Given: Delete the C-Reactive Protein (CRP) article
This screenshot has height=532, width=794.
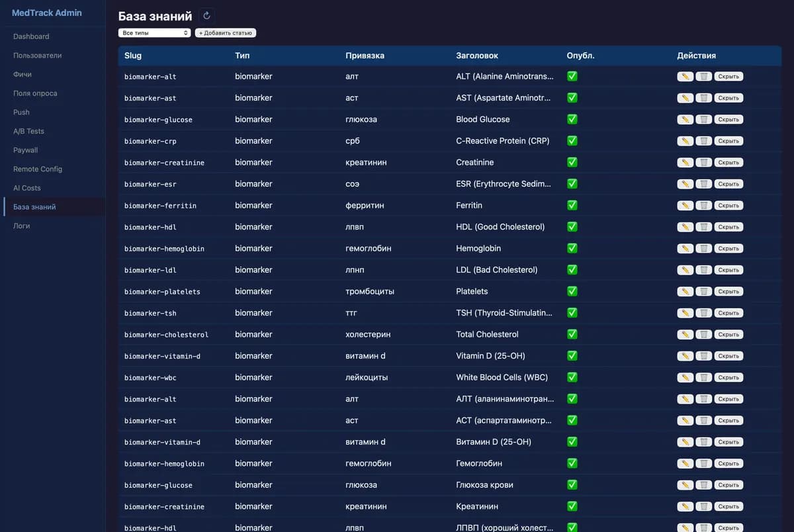Looking at the screenshot, I should tap(704, 141).
